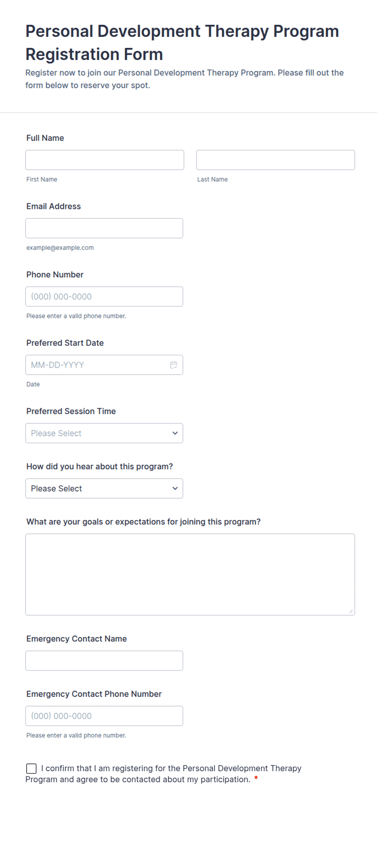Click into the Phone Number field
This screenshot has height=868, width=377.
(x=104, y=296)
